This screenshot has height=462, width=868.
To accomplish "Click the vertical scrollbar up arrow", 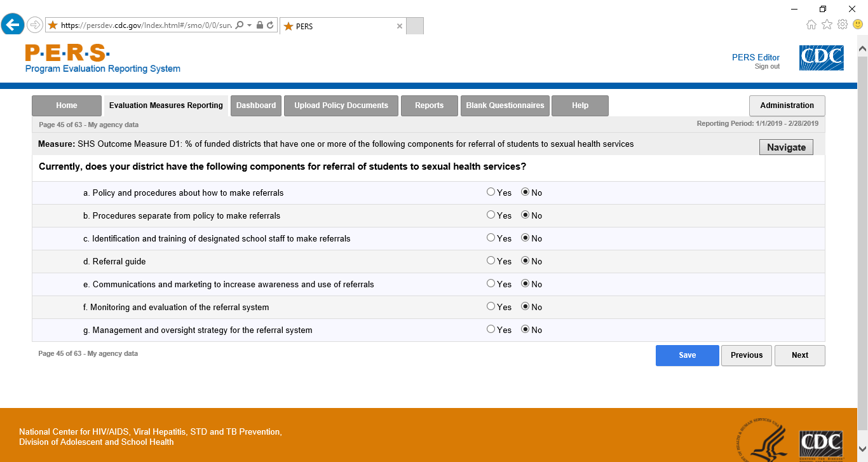I will [862, 48].
